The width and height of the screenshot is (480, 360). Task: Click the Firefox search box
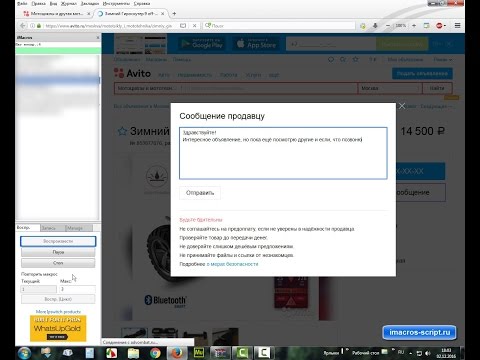[280, 26]
